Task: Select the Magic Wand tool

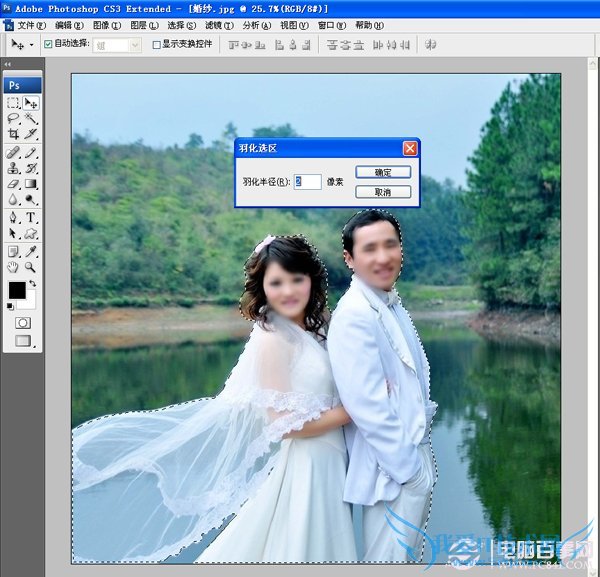Action: (31, 118)
